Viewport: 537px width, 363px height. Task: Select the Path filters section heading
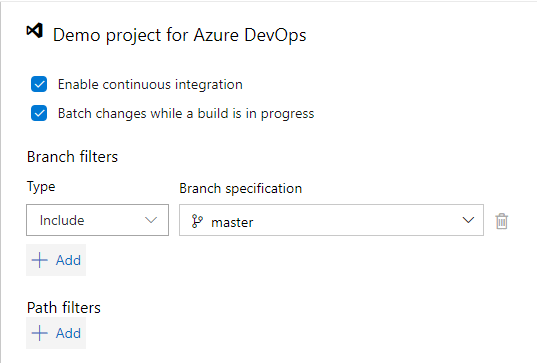tap(64, 308)
